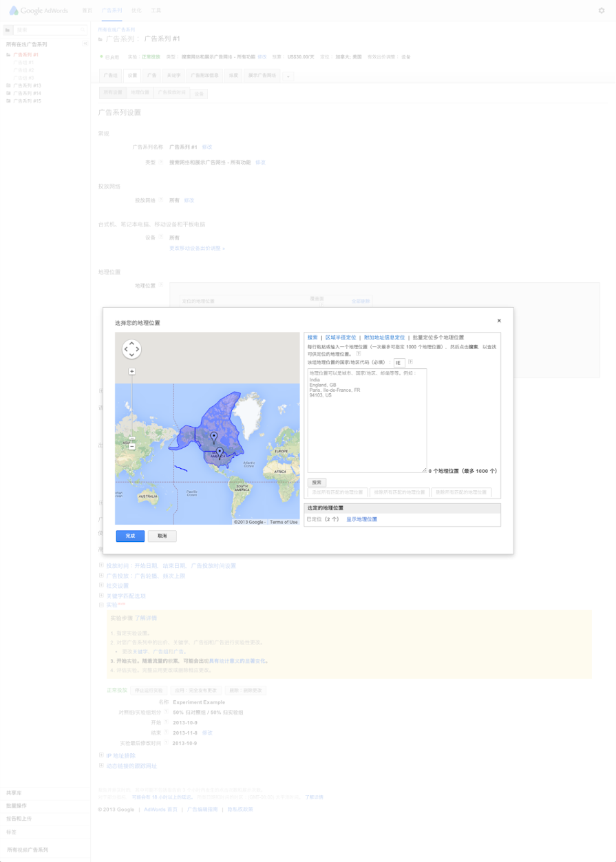616x862 pixels.
Task: Click 更改移动设备出价调整 link
Action: click(197, 248)
